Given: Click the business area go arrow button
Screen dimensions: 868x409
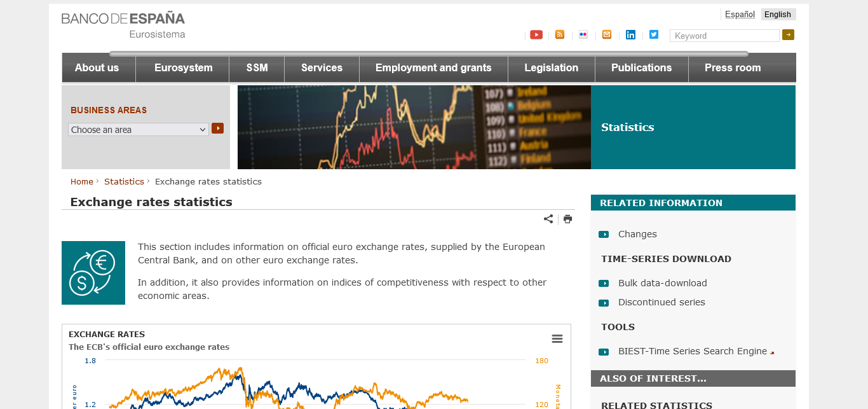Looking at the screenshot, I should tap(217, 128).
